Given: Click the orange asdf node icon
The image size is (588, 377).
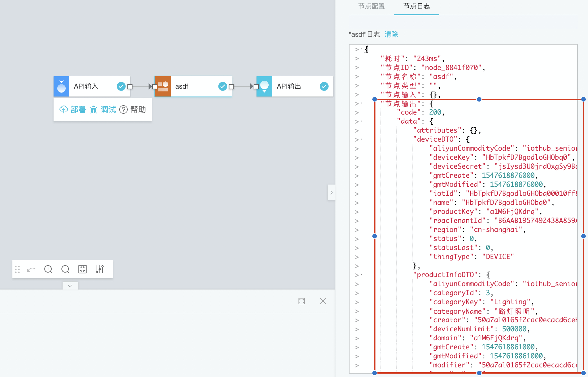Looking at the screenshot, I should [x=163, y=86].
